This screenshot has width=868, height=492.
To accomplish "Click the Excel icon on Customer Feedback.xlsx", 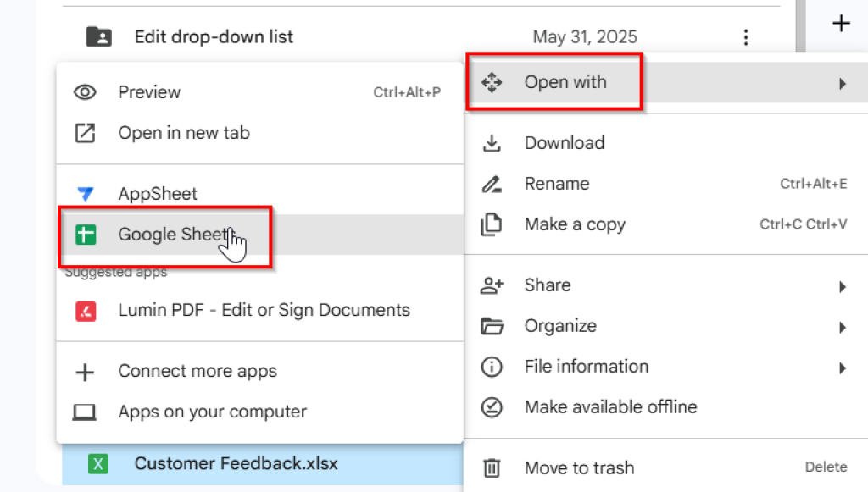I will [99, 464].
